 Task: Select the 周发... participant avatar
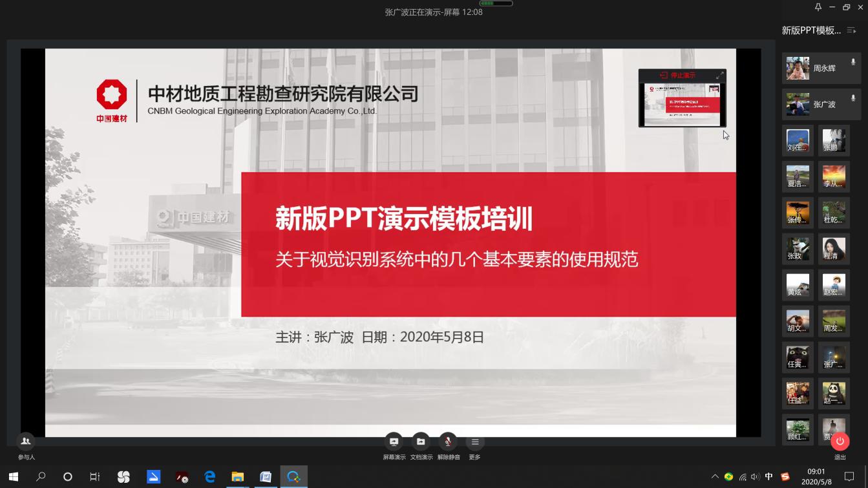pyautogui.click(x=834, y=321)
